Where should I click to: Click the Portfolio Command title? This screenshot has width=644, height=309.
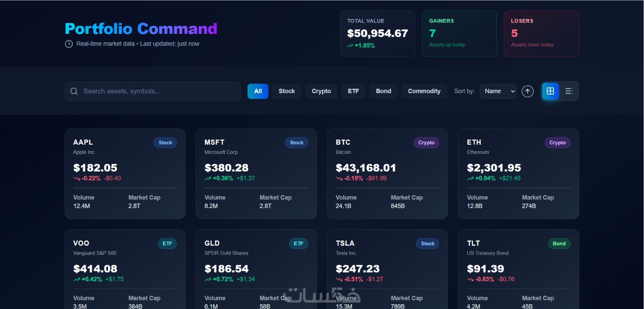(141, 29)
